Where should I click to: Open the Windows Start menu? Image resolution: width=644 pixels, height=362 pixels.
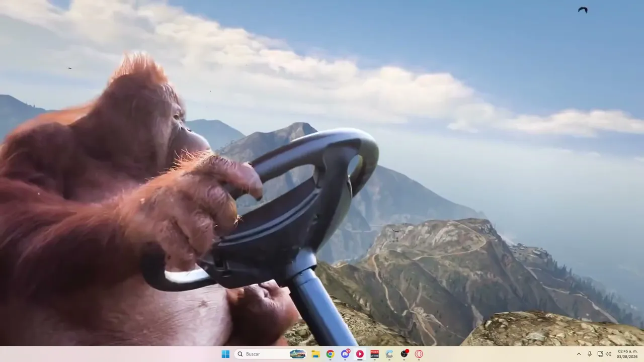click(225, 354)
